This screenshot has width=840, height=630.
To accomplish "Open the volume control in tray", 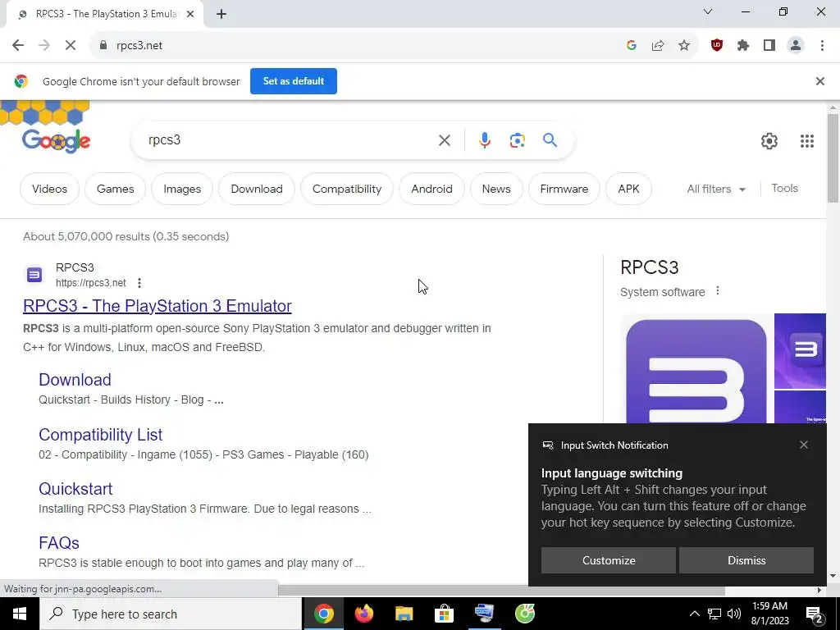I will [734, 614].
